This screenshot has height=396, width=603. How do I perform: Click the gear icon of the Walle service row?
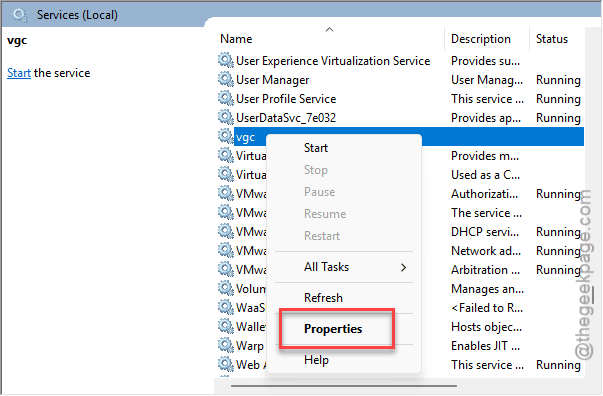(x=226, y=326)
